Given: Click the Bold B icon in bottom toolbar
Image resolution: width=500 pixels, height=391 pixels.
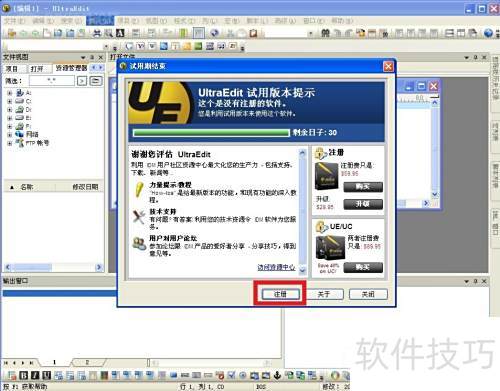Looking at the screenshot, I should click(x=24, y=376).
